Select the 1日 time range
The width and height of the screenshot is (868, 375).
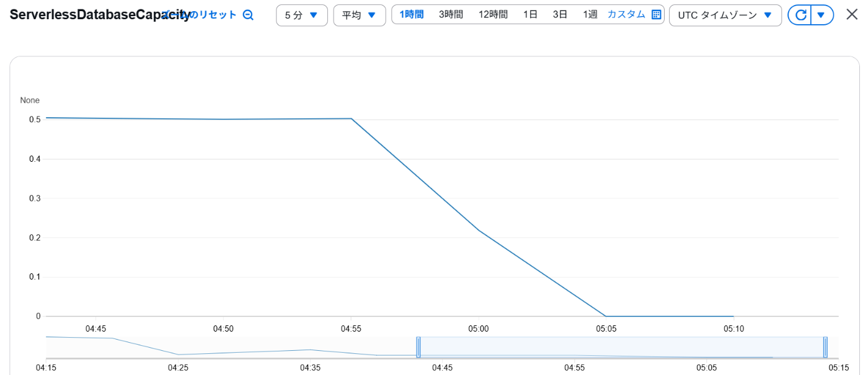point(530,14)
